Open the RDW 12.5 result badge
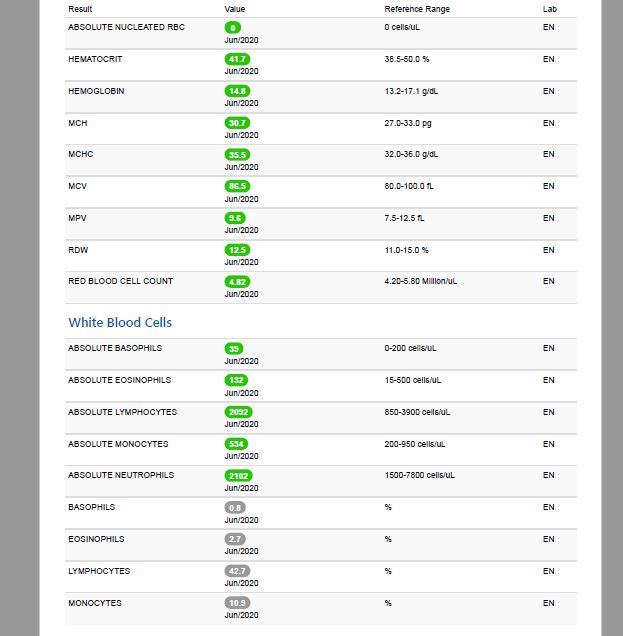Screen dimensions: 623x636 (237, 250)
